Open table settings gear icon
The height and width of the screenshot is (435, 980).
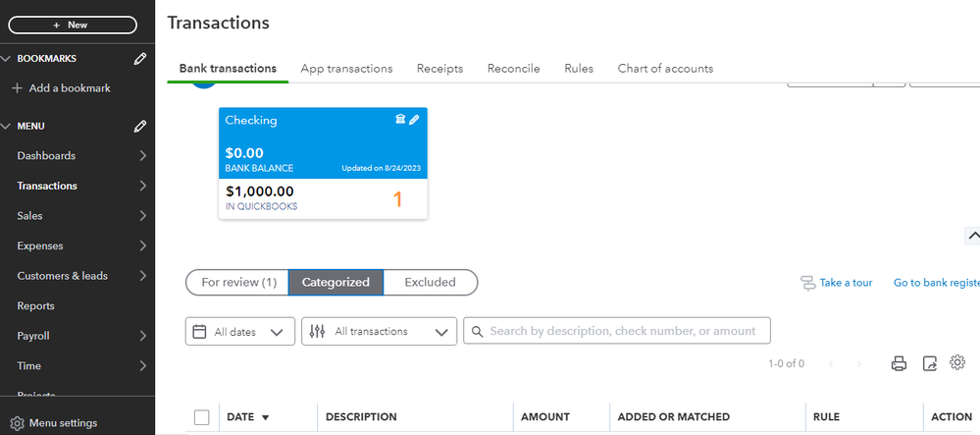pyautogui.click(x=957, y=363)
